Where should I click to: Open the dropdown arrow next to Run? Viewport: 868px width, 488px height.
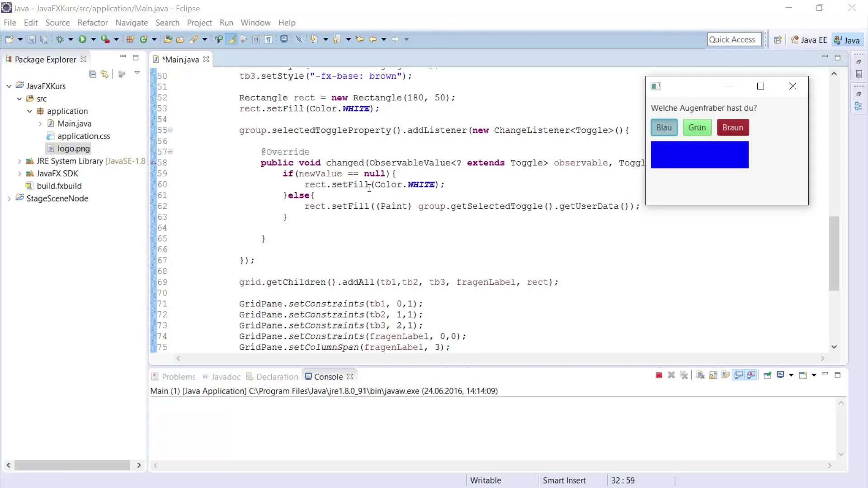click(94, 39)
